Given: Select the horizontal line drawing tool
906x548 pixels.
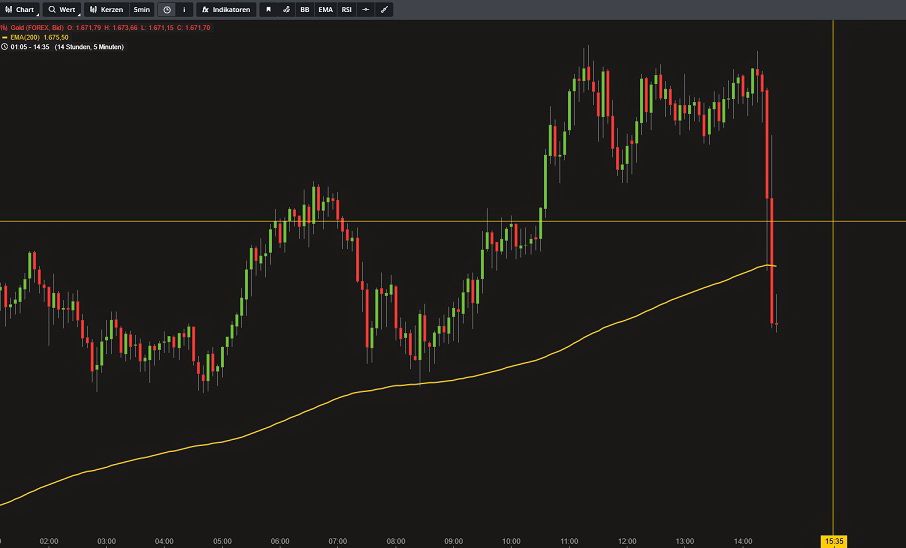Looking at the screenshot, I should pos(366,9).
